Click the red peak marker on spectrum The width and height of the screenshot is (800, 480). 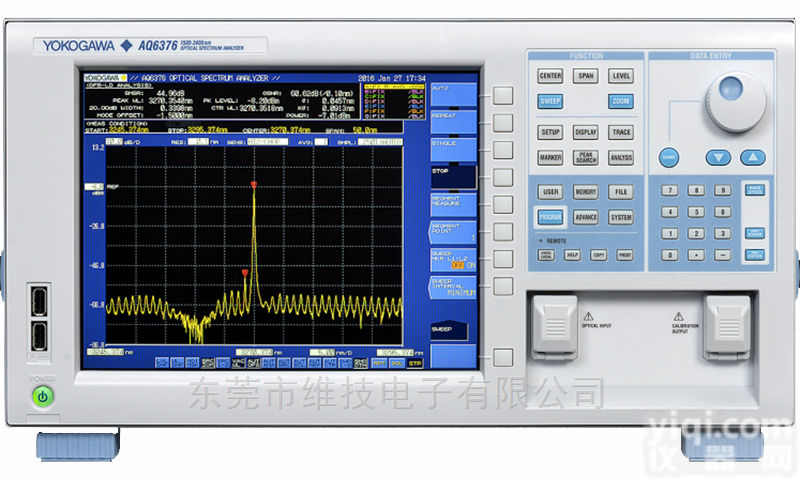coord(254,185)
